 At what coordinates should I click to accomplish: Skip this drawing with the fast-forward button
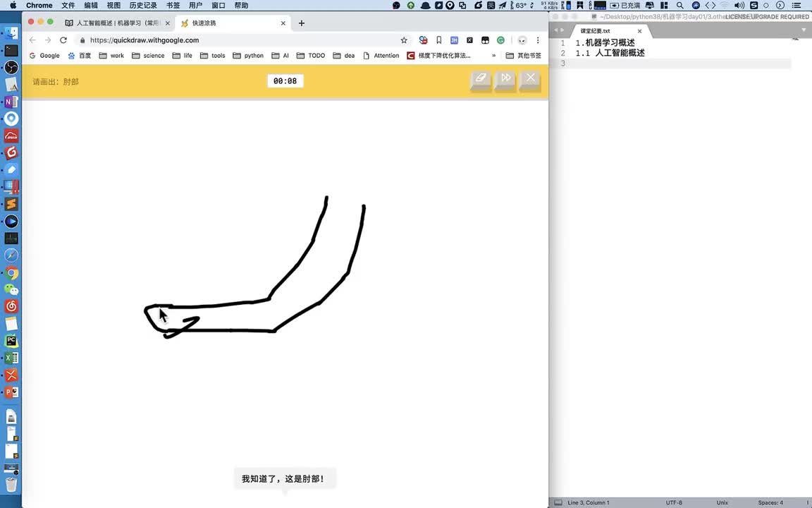(x=505, y=79)
